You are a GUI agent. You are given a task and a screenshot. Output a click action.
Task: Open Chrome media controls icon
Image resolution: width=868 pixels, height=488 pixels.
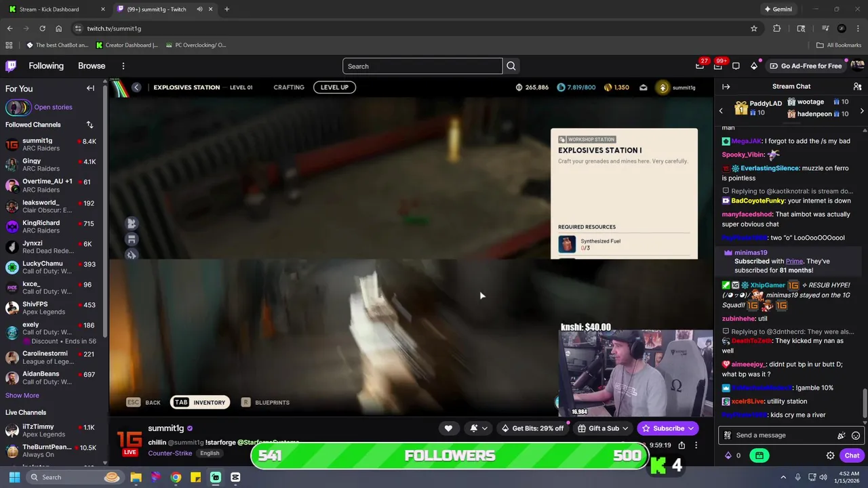pyautogui.click(x=825, y=28)
